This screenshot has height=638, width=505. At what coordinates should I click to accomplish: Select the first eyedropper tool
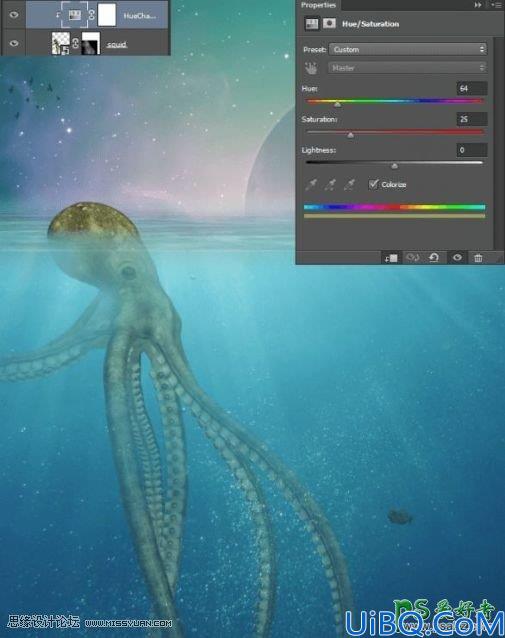(311, 185)
